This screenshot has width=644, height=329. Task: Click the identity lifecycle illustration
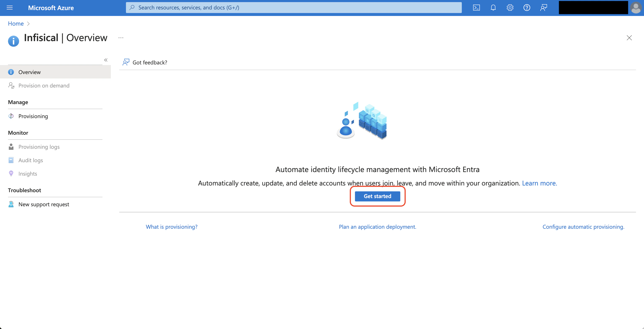[361, 120]
